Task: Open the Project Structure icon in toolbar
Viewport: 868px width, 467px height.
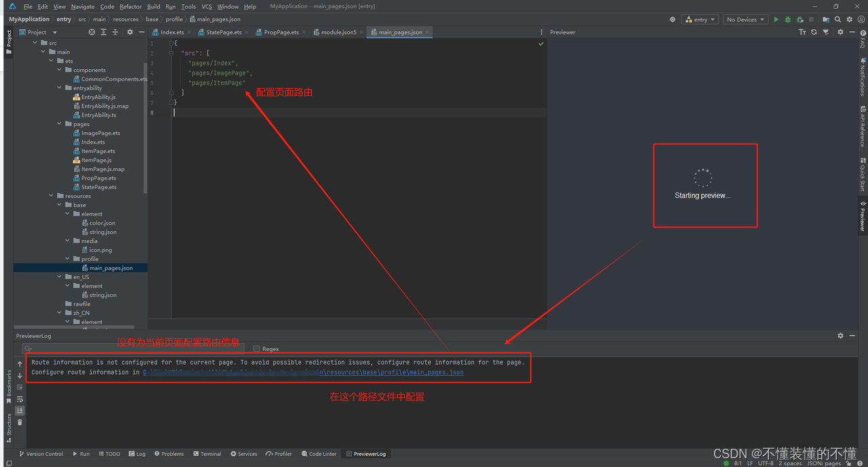Action: click(826, 20)
